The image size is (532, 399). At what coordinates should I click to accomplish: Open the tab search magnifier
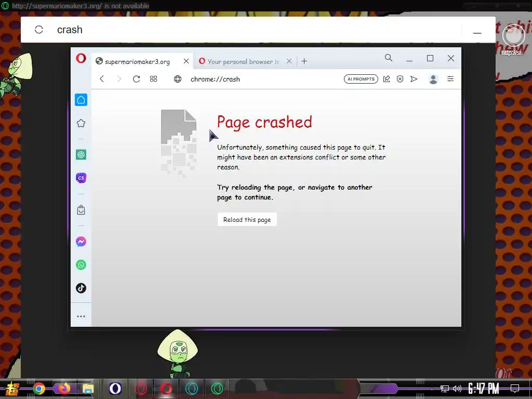(389, 58)
